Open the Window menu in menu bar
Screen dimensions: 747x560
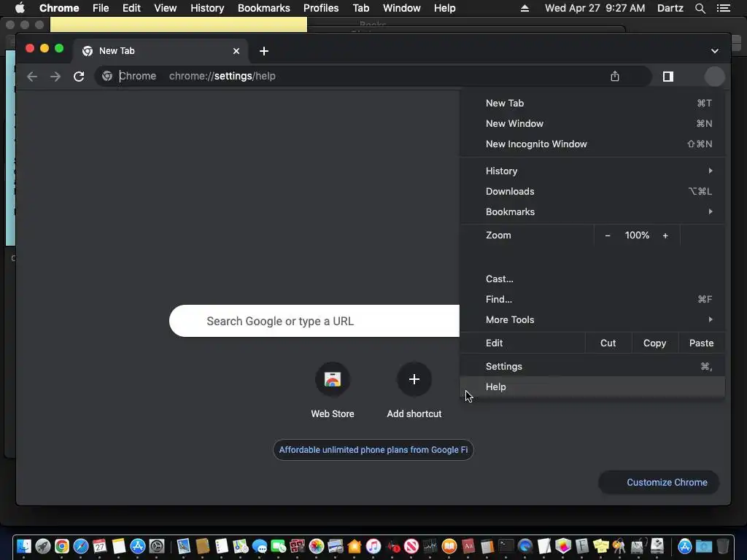coord(402,8)
